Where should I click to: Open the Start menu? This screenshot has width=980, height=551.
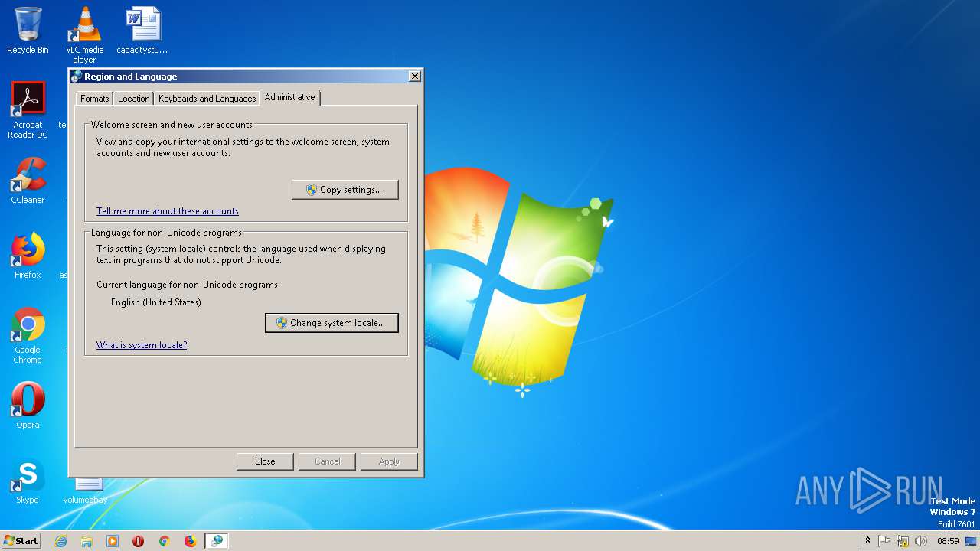(x=21, y=541)
